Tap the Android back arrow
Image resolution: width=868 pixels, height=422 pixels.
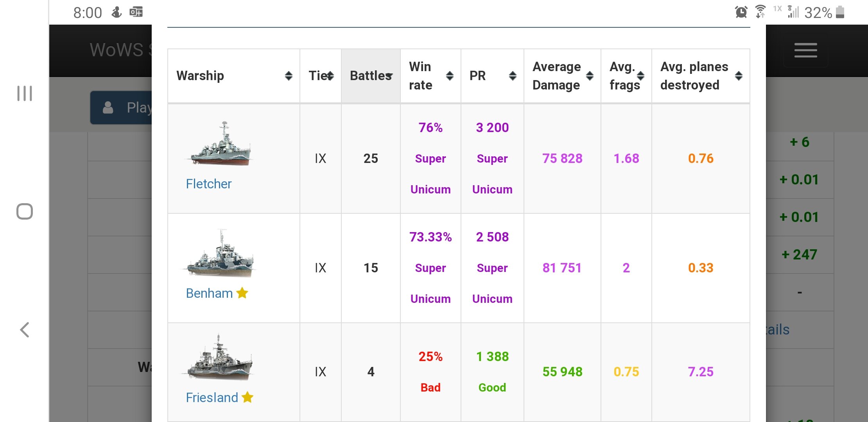pyautogui.click(x=25, y=330)
